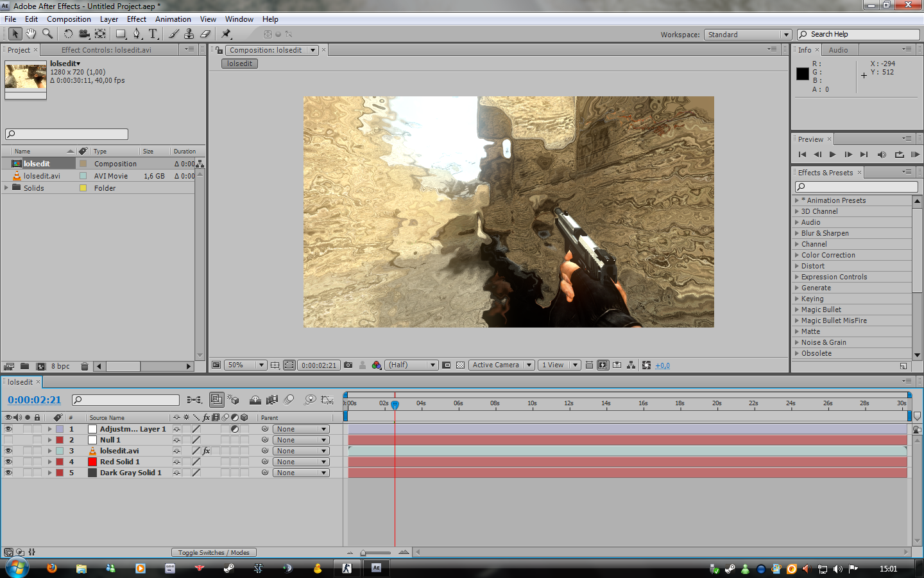Click the Show Channel RGB icon
924x578 pixels.
376,365
